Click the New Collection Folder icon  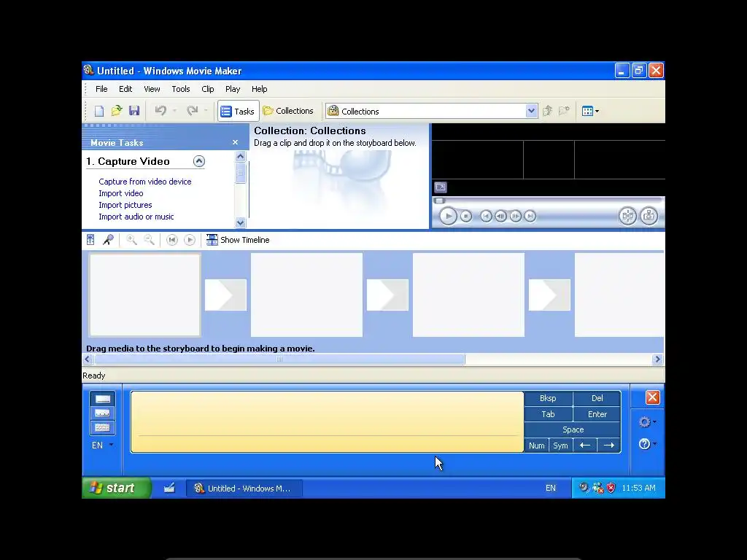tap(564, 111)
